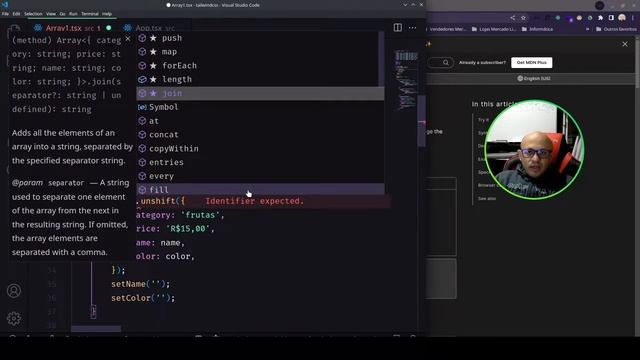Open the browser three-dot menu
This screenshot has height=360, width=640.
(633, 18)
